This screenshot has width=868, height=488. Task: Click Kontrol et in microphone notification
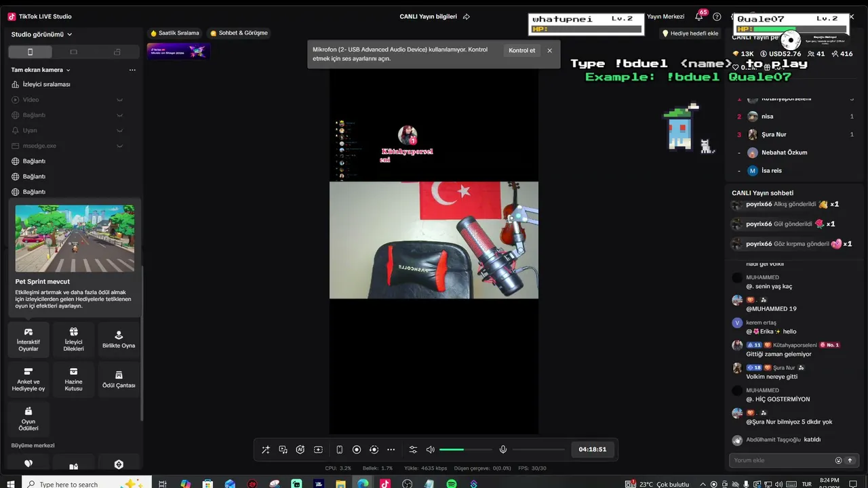click(x=521, y=50)
